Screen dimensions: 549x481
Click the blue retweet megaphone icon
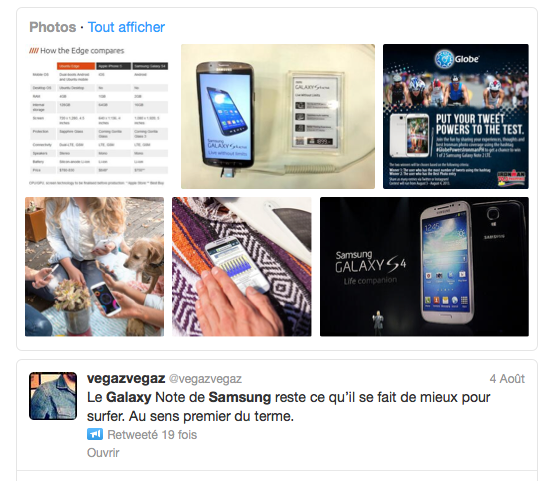[x=95, y=434]
